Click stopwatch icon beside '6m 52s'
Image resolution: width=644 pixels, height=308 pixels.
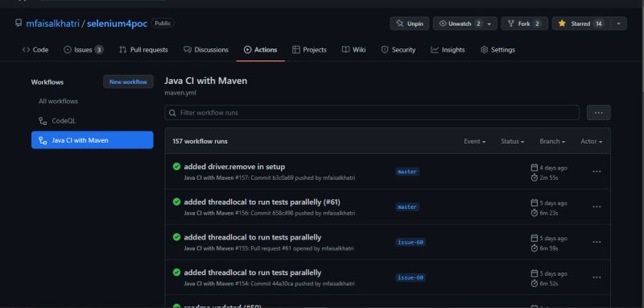(x=535, y=284)
